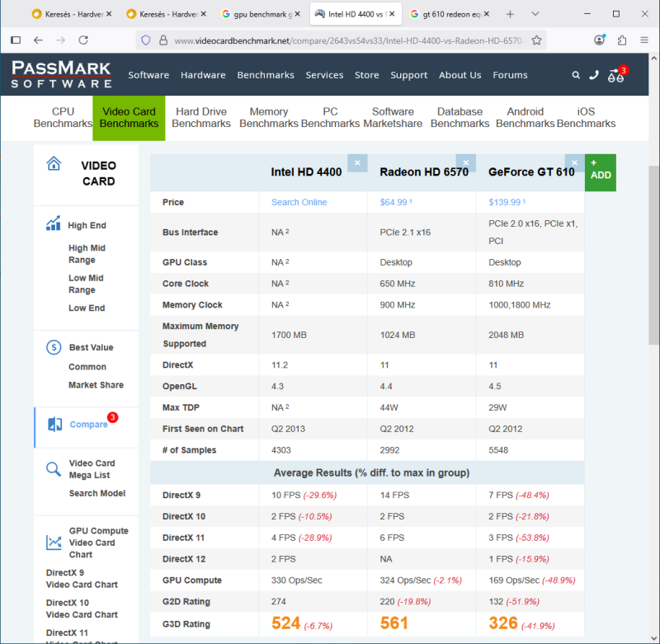Open the Benchmarks menu
The height and width of the screenshot is (644, 660).
266,75
